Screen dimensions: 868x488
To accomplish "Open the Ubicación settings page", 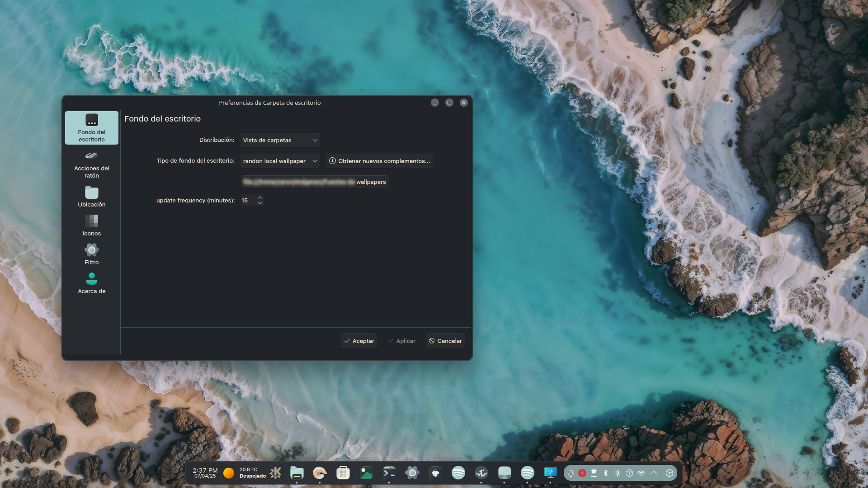I will point(92,197).
